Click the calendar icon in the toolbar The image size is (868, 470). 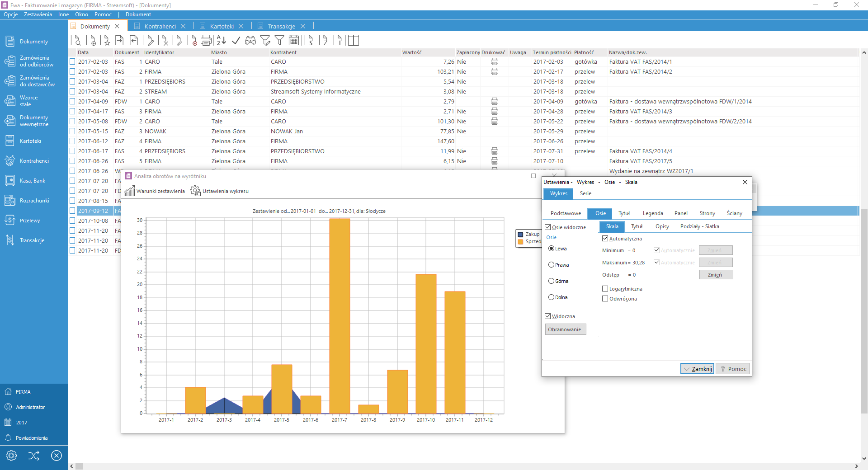click(294, 41)
